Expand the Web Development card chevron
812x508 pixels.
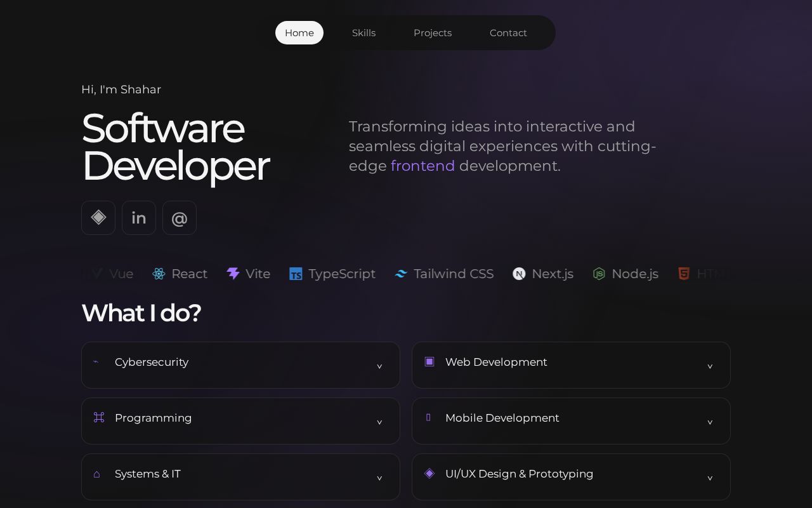(710, 366)
